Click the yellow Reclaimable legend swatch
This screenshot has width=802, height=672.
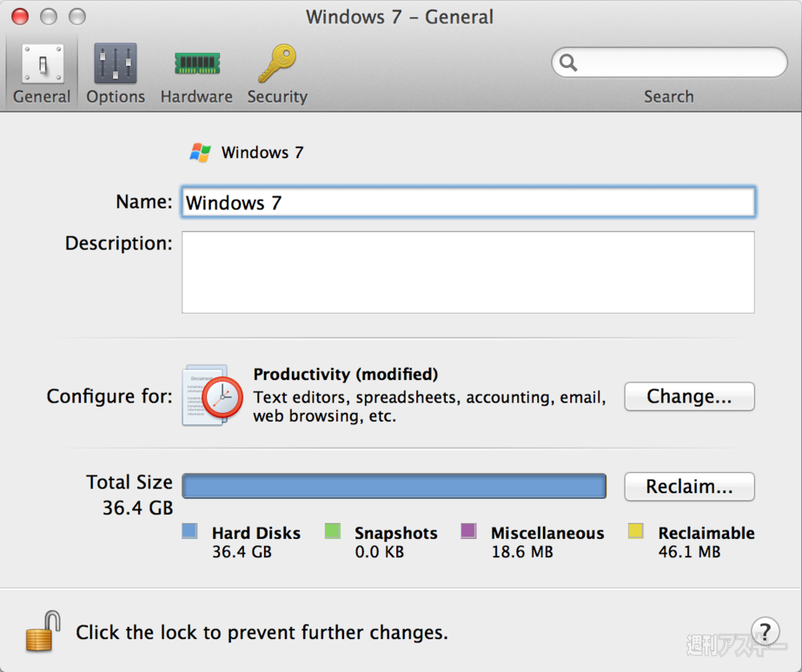636,531
